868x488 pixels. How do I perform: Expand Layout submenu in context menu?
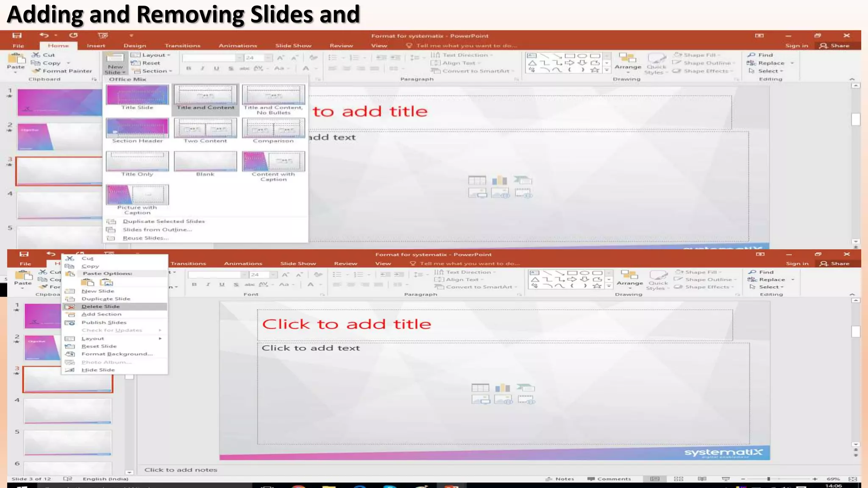point(115,338)
